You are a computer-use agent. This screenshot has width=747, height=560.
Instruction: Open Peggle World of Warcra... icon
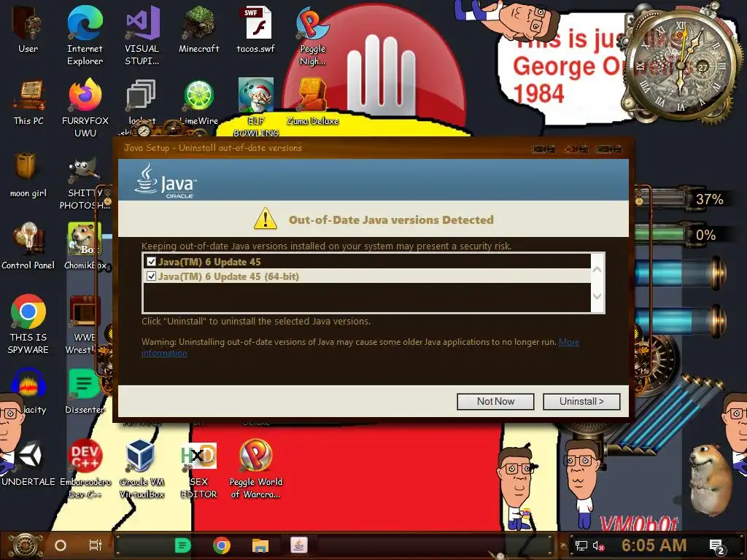click(x=256, y=469)
